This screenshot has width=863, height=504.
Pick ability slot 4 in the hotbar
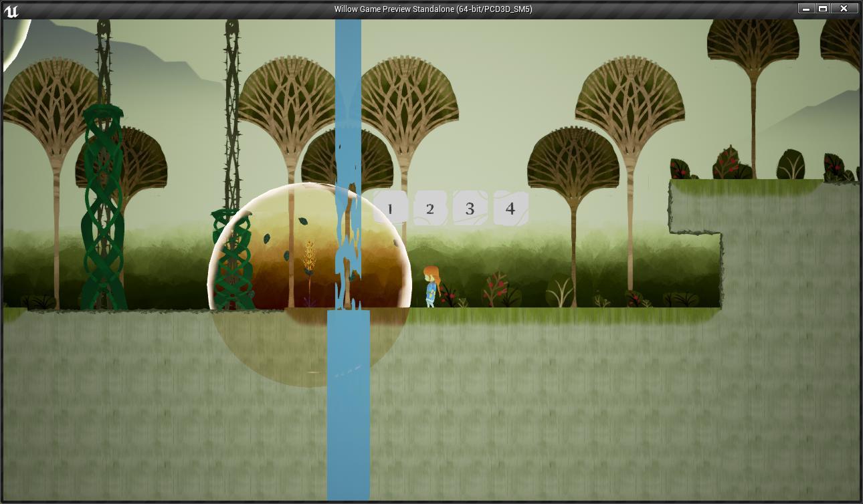pyautogui.click(x=510, y=209)
